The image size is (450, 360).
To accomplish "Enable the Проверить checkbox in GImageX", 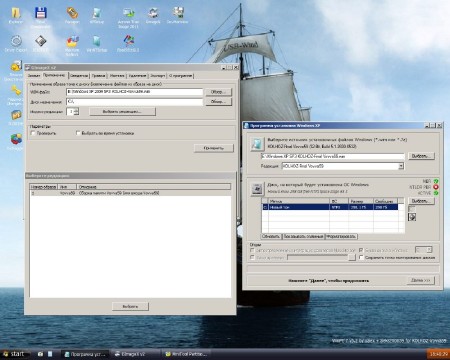I will [33, 133].
